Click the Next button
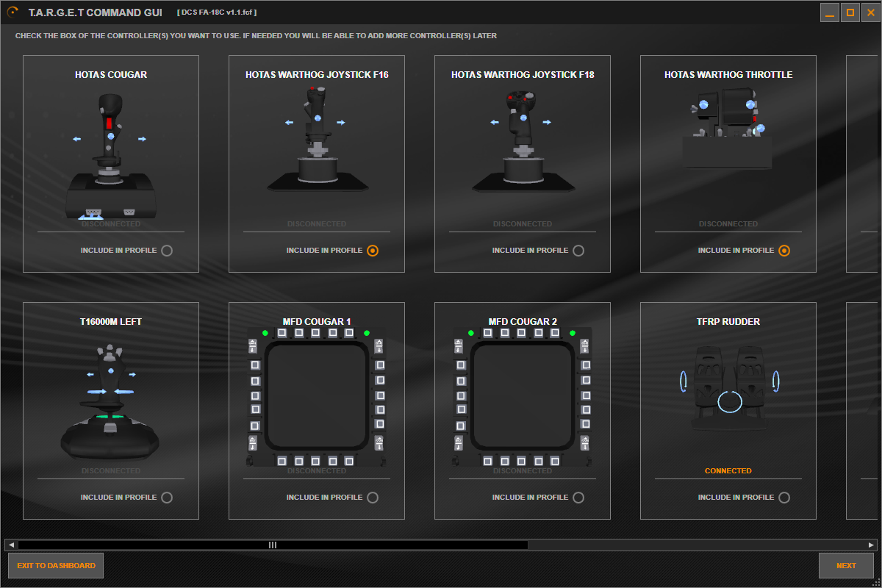This screenshot has height=588, width=882. (x=846, y=566)
